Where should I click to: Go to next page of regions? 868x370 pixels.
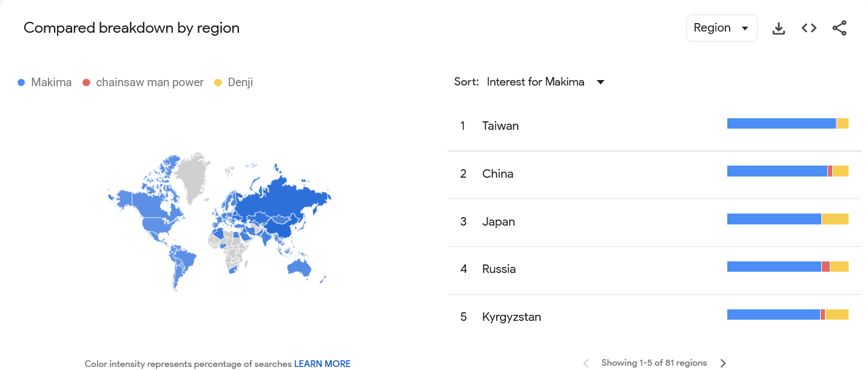point(723,363)
